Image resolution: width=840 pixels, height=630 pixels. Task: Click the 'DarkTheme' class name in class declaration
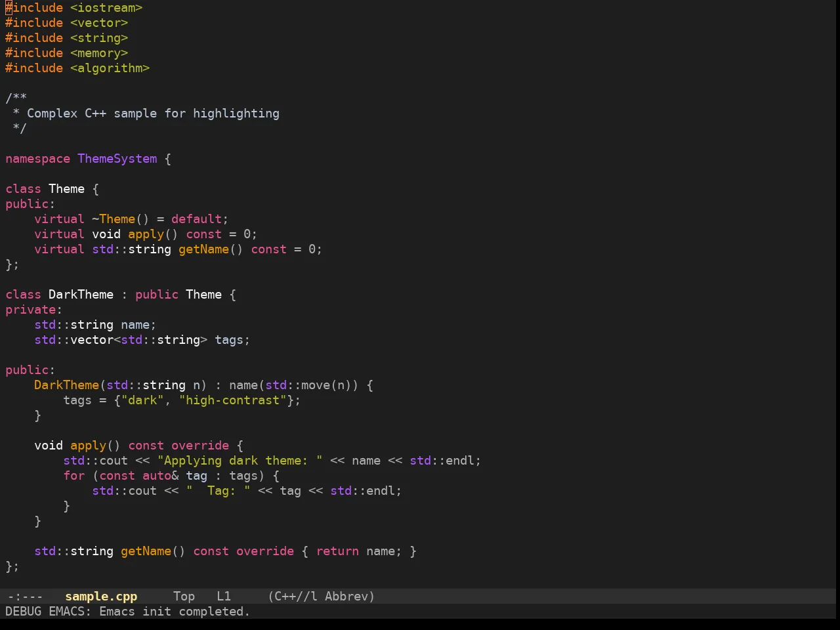coord(81,295)
